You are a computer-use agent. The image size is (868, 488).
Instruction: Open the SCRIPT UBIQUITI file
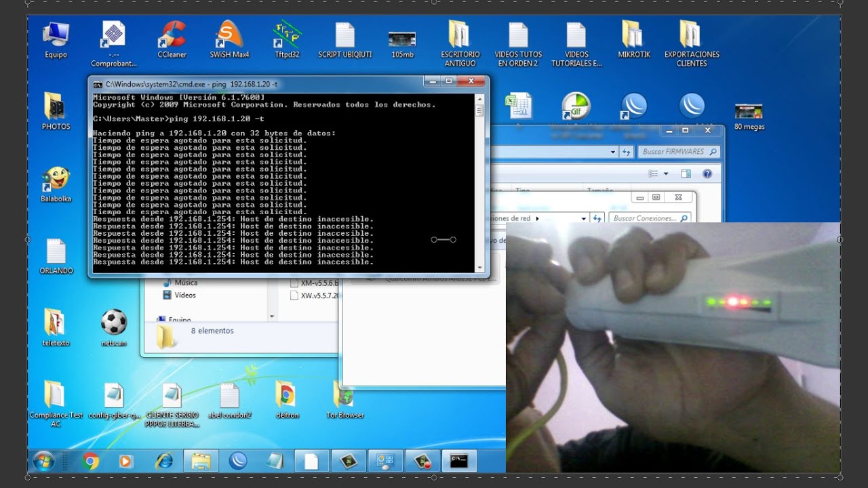click(x=344, y=39)
